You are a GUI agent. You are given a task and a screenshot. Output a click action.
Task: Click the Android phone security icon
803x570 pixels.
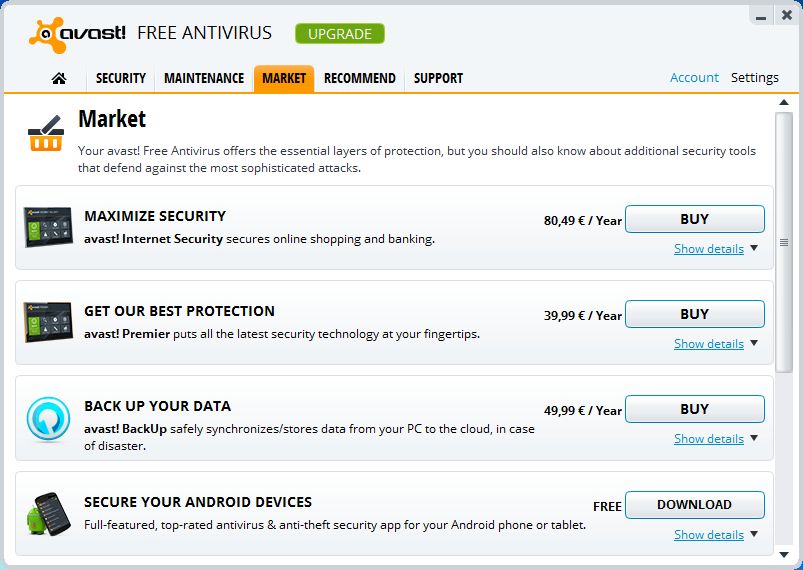pyautogui.click(x=48, y=513)
